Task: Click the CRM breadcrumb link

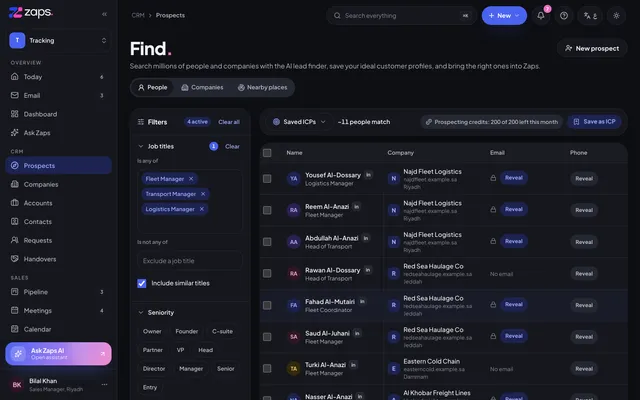Action: (138, 15)
